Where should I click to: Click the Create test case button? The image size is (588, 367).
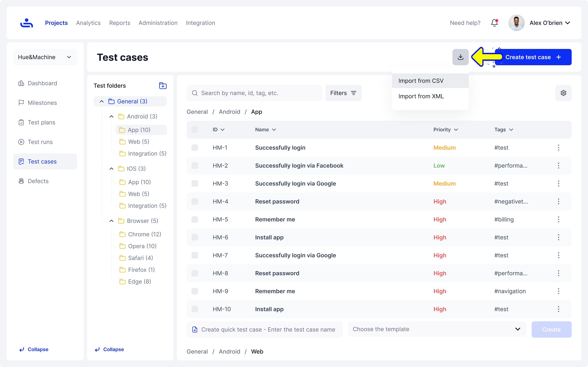point(533,57)
